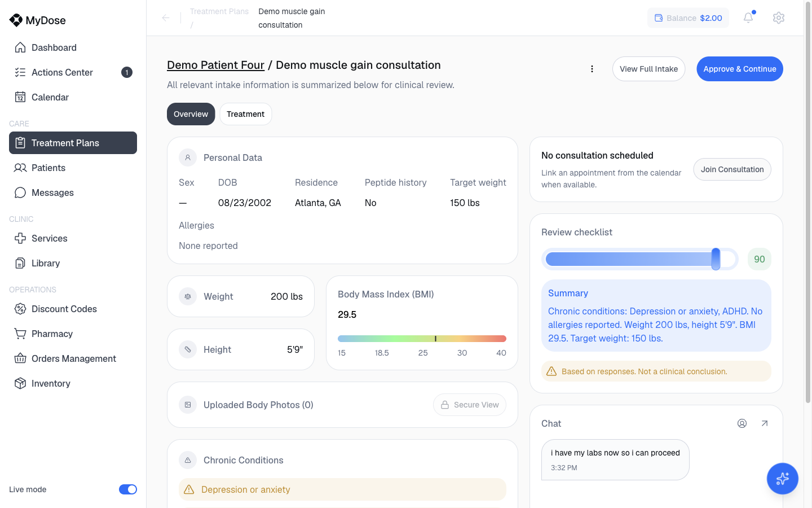This screenshot has height=508, width=812.
Task: Click the Target weight value 150 lbs
Action: pyautogui.click(x=465, y=203)
